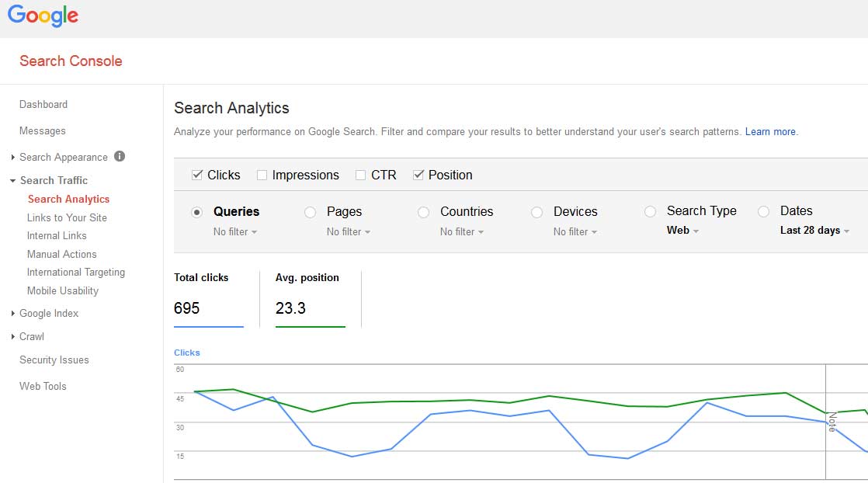
Task: Click the Total clicks metric card
Action: point(209,298)
